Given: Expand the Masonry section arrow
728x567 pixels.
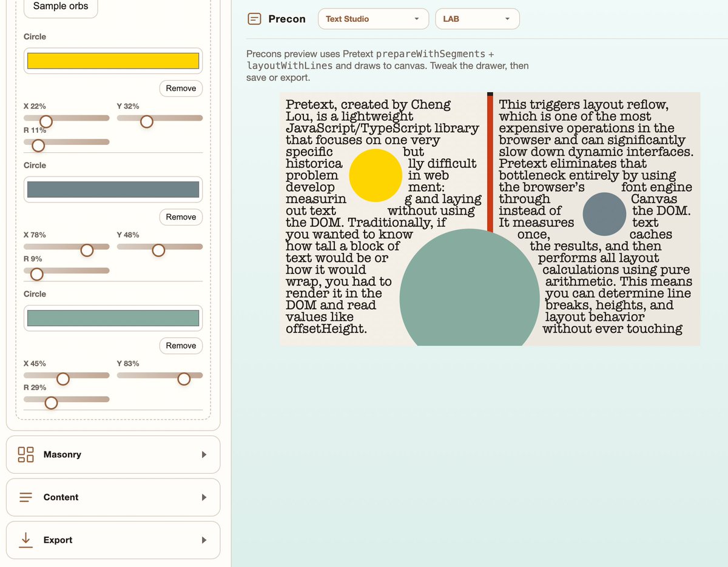Looking at the screenshot, I should (x=204, y=454).
